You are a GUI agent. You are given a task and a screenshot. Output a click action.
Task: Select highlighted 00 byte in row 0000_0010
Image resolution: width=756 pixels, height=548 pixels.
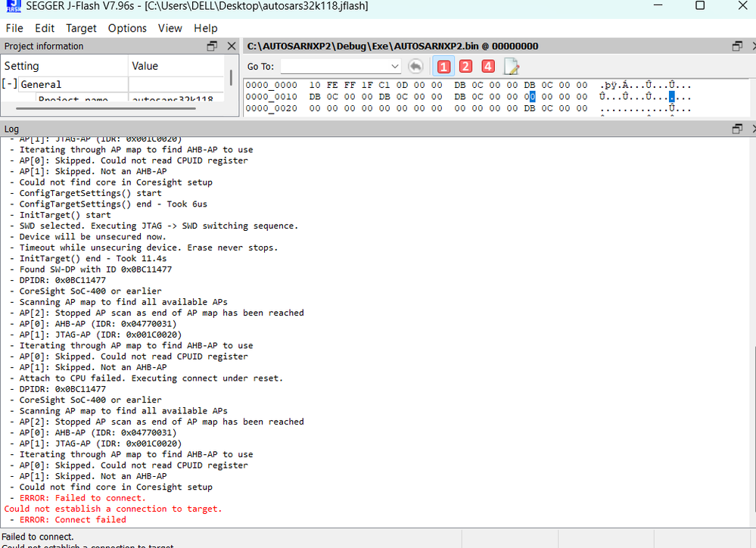(x=530, y=96)
